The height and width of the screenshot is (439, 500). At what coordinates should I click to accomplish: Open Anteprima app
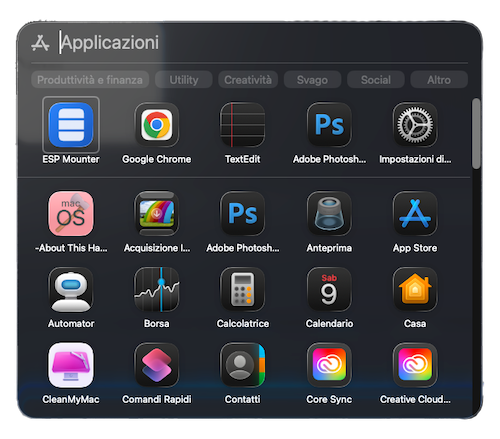(x=329, y=214)
